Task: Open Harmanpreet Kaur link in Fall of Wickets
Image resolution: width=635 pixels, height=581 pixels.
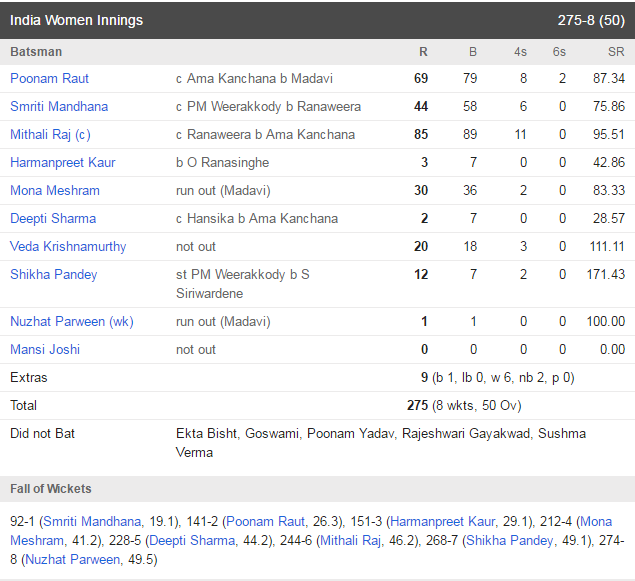Action: coord(443,521)
